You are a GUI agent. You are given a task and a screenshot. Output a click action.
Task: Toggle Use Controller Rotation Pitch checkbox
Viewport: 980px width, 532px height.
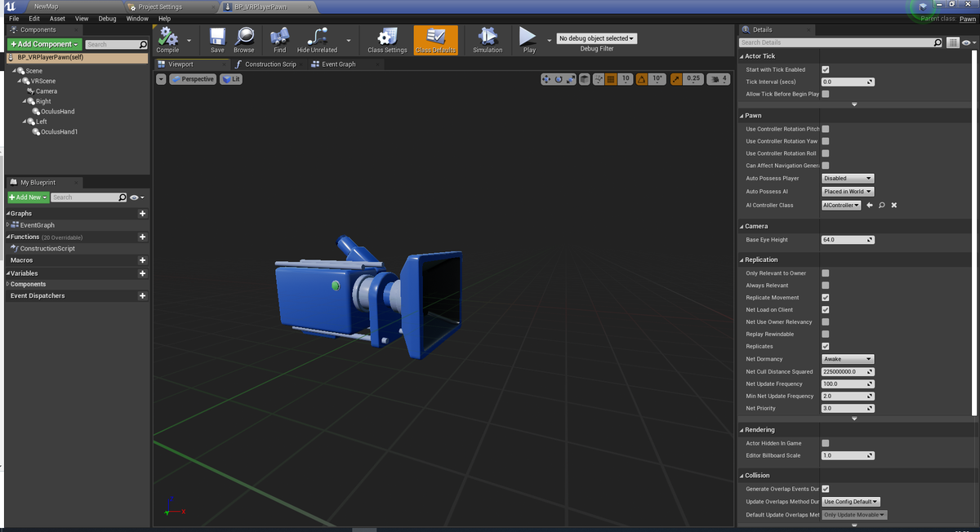point(826,129)
